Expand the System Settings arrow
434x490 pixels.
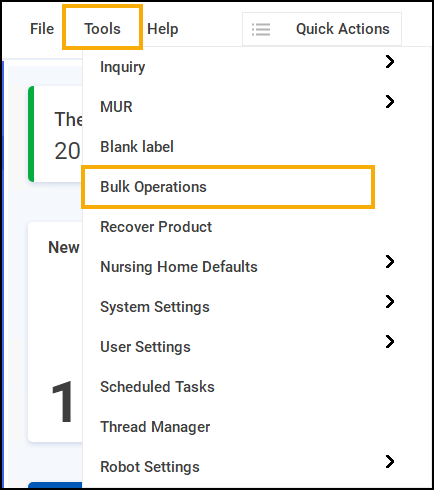(390, 302)
